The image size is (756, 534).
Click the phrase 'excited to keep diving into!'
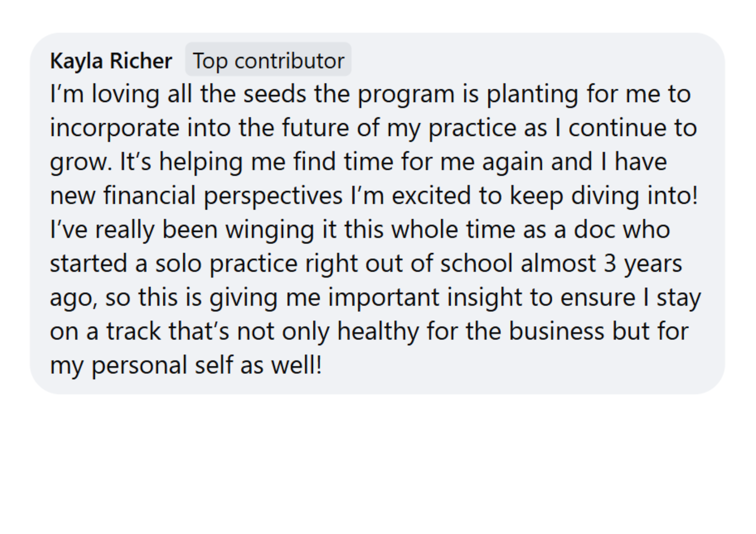[544, 195]
